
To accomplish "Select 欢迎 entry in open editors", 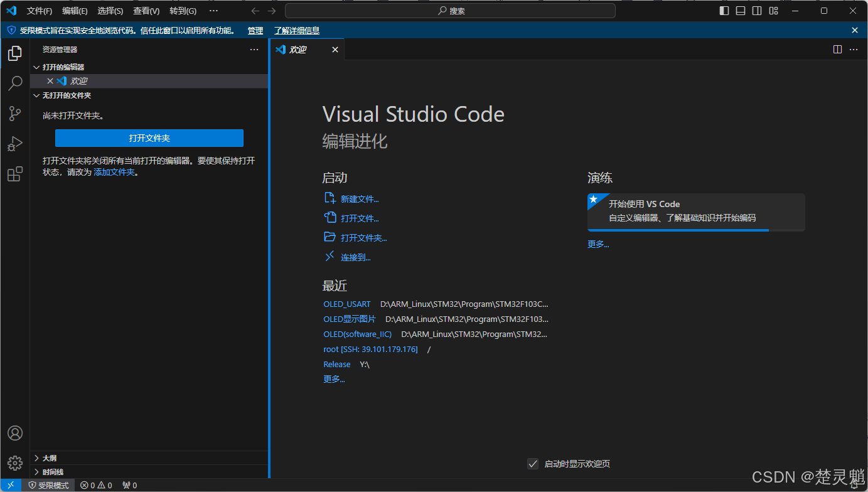I will coord(149,81).
